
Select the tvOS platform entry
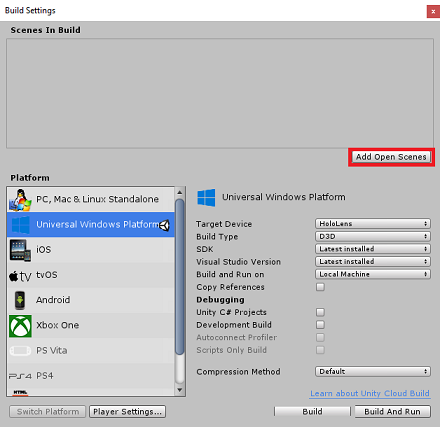pos(91,275)
